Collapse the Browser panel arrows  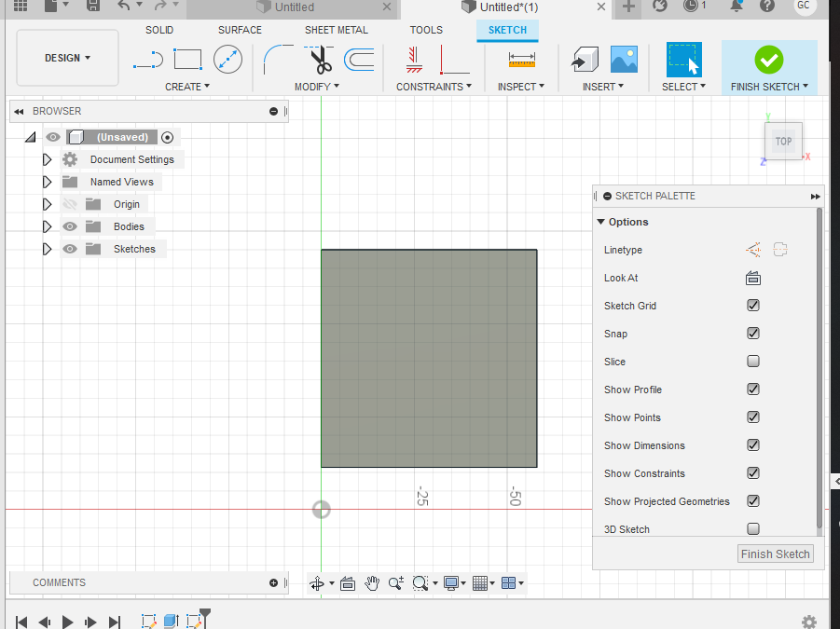[19, 111]
